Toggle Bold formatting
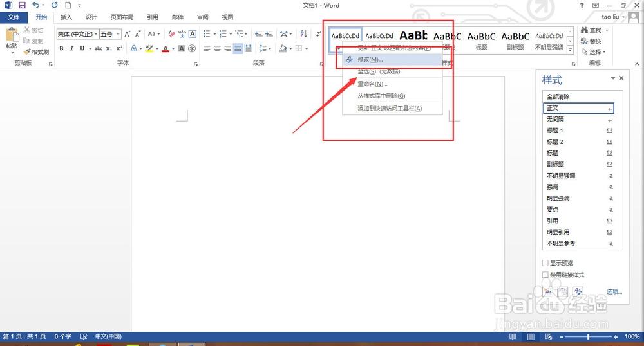This screenshot has width=644, height=346. (x=61, y=48)
